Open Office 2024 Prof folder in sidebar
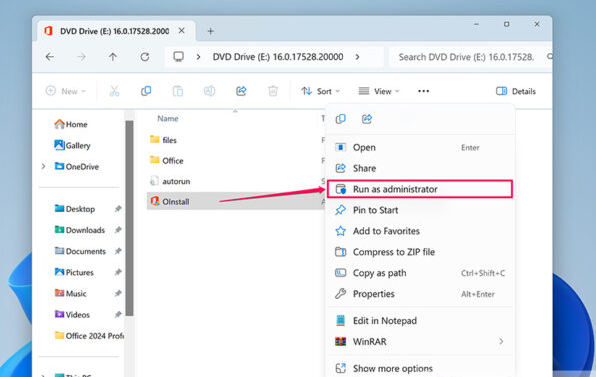 pos(89,336)
